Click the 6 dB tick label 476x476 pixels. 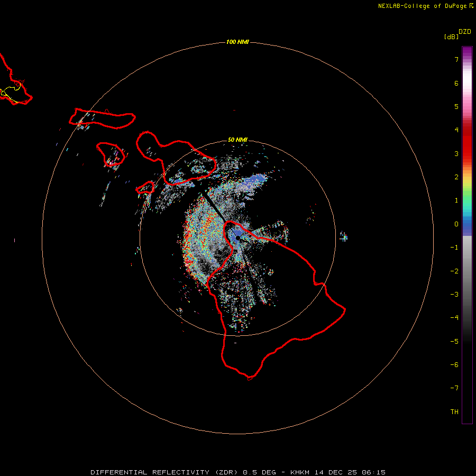pyautogui.click(x=456, y=83)
